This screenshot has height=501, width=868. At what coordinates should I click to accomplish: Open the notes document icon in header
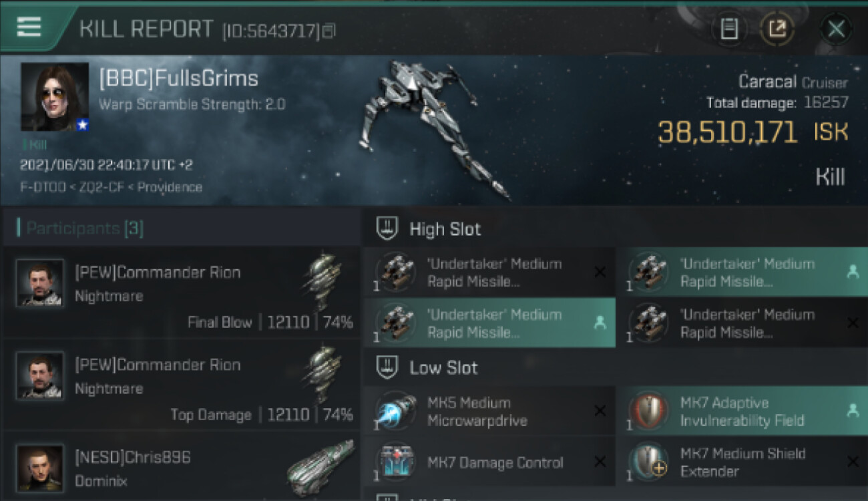tap(729, 29)
